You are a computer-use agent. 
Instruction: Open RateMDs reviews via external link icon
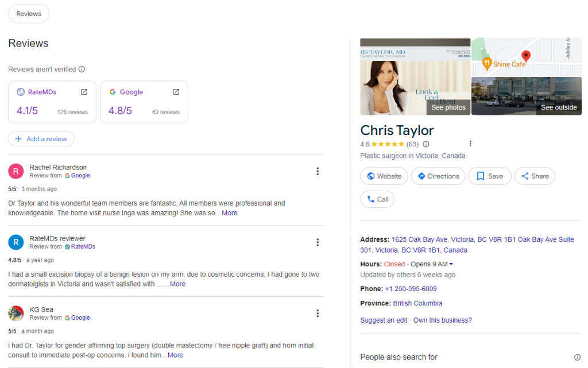(84, 91)
